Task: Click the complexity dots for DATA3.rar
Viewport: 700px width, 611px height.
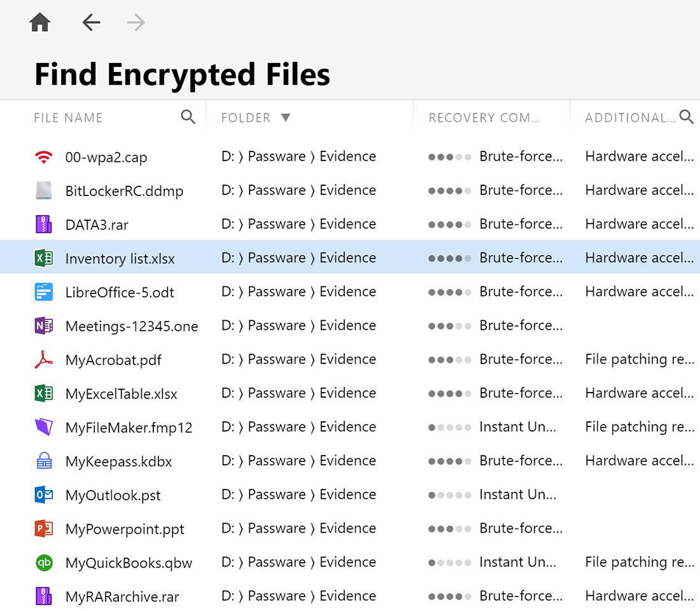Action: click(x=450, y=225)
